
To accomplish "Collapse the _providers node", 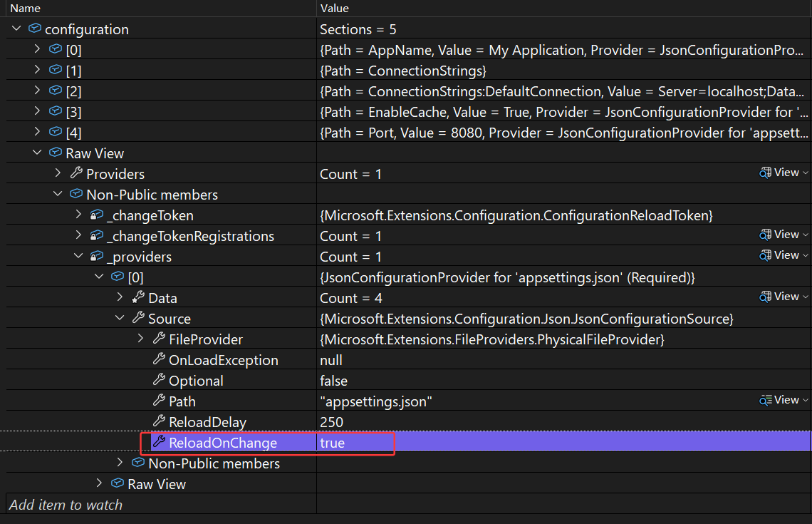I will pos(79,257).
